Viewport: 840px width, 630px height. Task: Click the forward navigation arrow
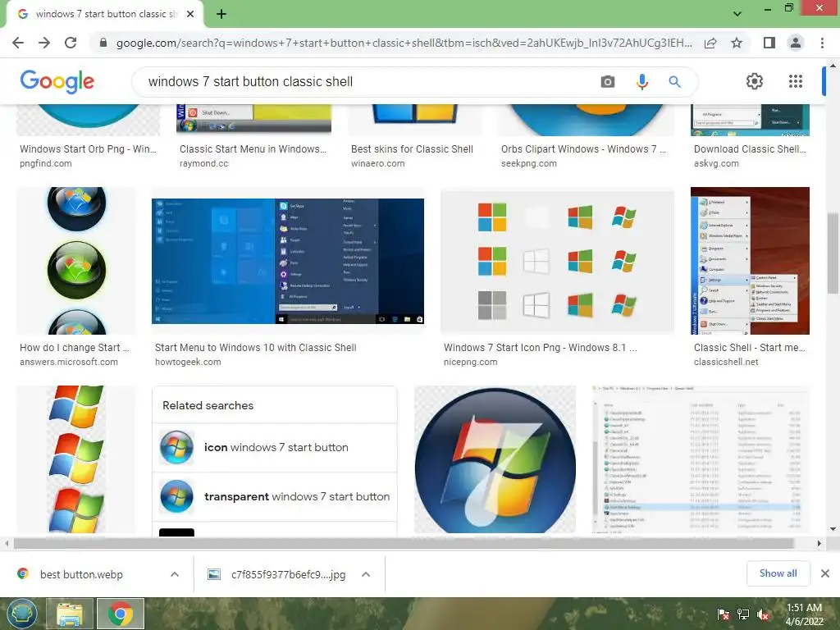click(x=44, y=43)
